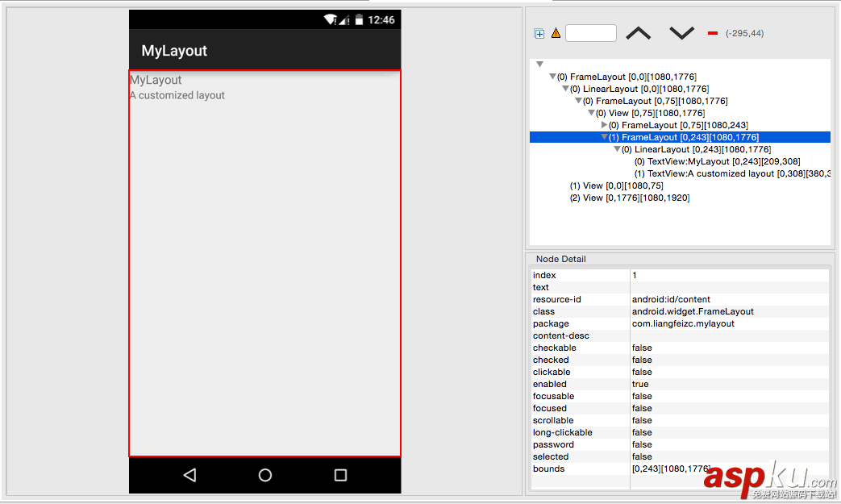Click the MyLayout title in the app bar

(x=174, y=51)
